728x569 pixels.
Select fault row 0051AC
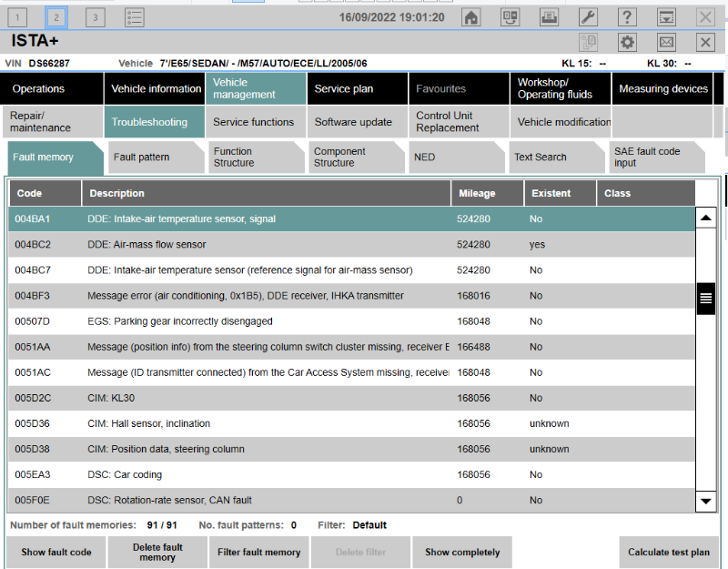[x=351, y=372]
